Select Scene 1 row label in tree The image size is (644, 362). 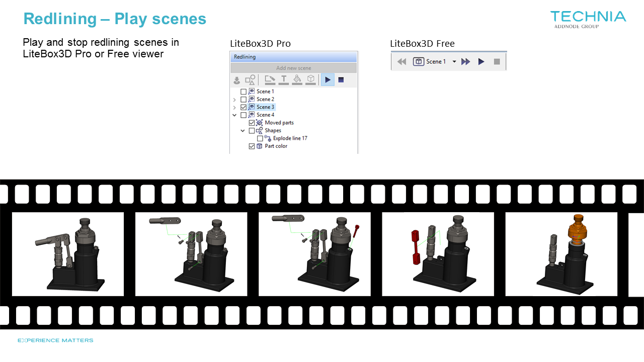(x=265, y=92)
